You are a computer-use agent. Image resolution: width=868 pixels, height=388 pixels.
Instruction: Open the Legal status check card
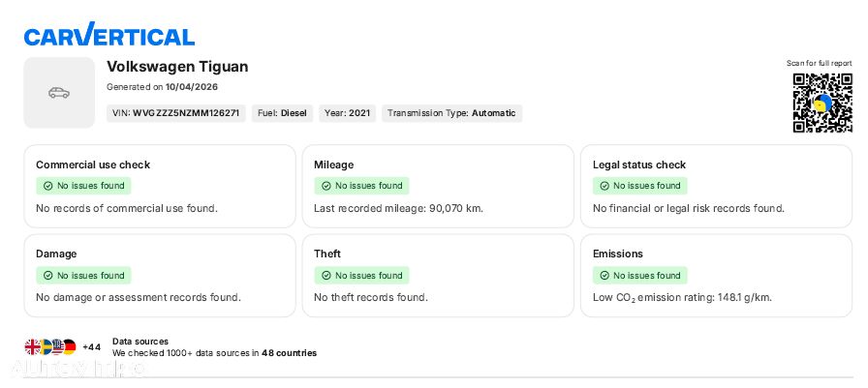click(716, 187)
